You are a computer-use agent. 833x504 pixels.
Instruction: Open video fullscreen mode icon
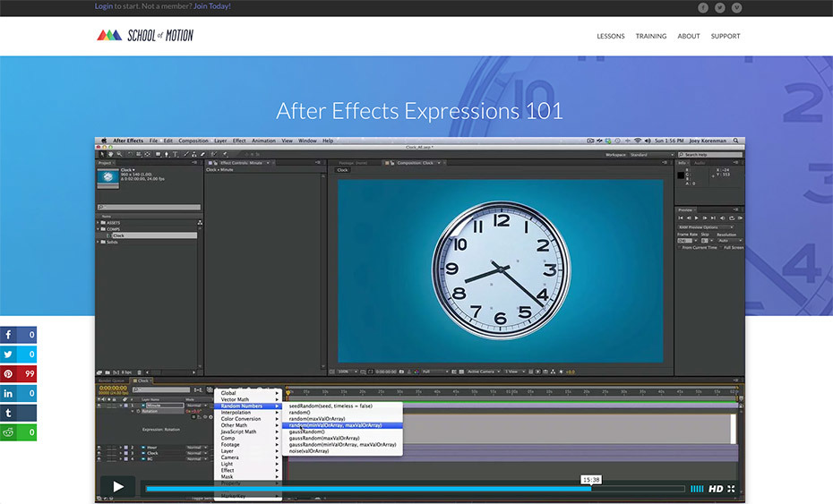(x=731, y=489)
